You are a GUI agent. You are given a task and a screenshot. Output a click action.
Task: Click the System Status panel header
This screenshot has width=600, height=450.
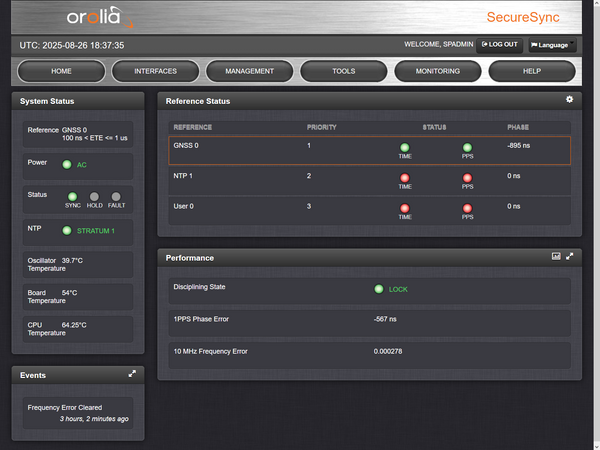78,101
